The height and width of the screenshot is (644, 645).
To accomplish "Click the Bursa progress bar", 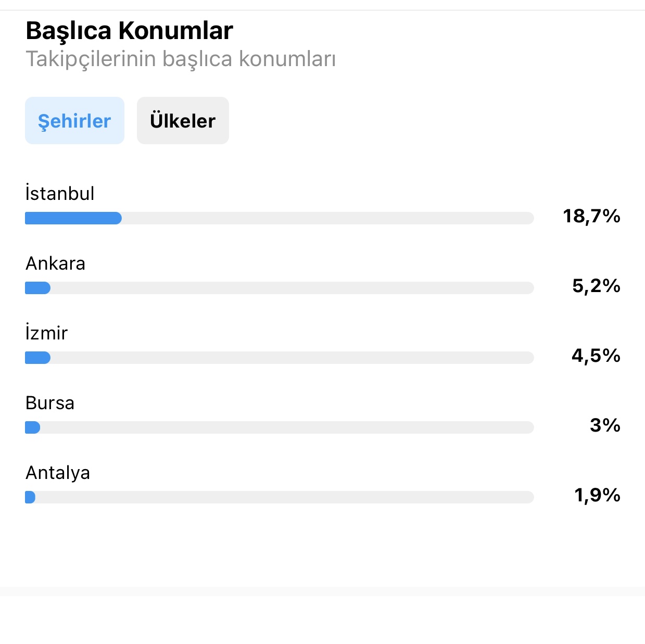I will 280,427.
